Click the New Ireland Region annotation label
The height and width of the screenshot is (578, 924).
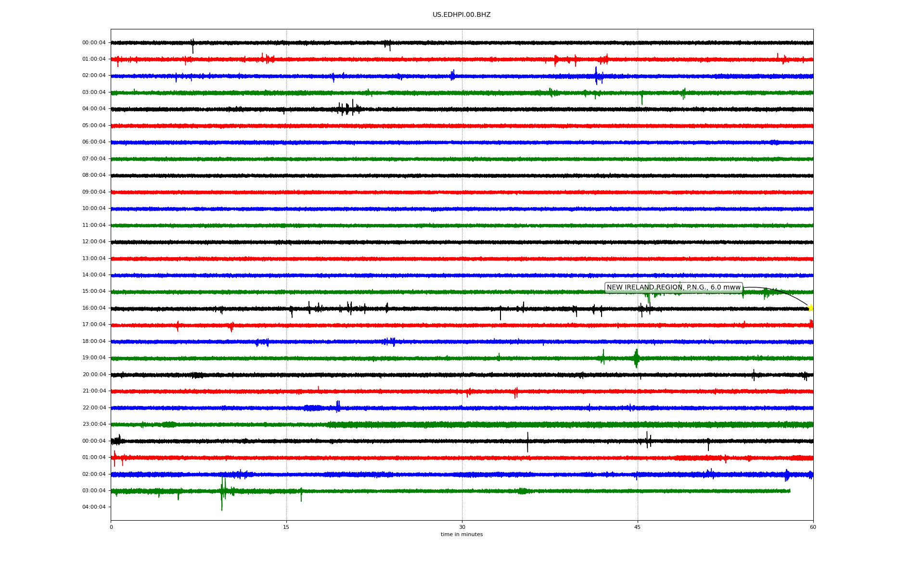click(x=673, y=288)
